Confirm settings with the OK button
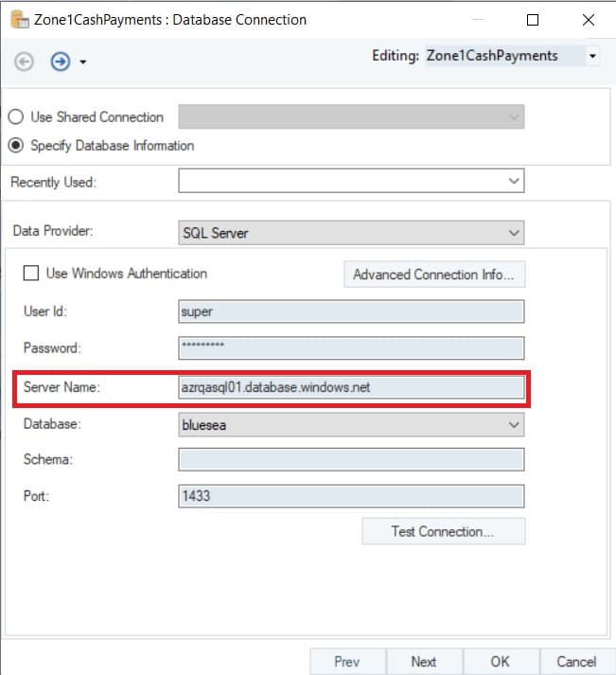 click(x=500, y=662)
